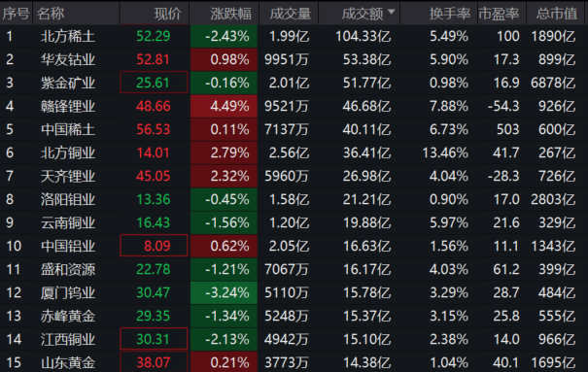This screenshot has height=372, width=588.
Task: Click the boxed 8.09 price of 中国铝业
Action: [x=154, y=246]
